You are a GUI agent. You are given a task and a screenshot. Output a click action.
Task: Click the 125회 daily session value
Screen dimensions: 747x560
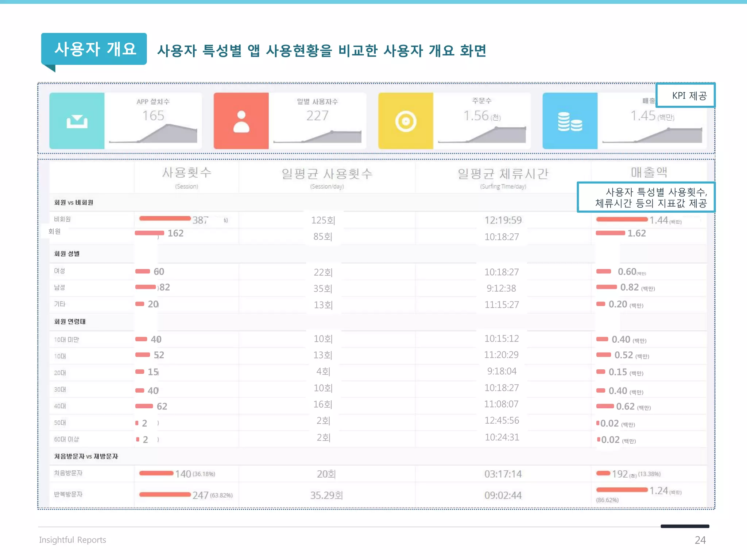point(323,220)
